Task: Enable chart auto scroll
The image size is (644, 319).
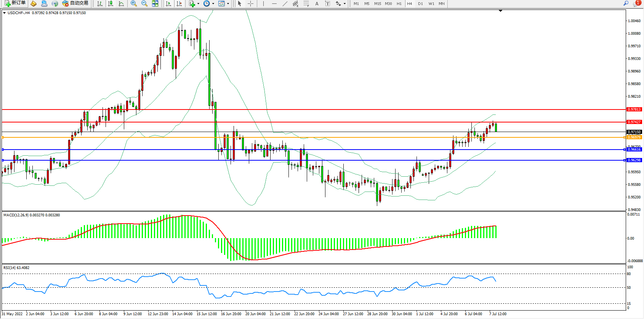Action: coord(168,3)
